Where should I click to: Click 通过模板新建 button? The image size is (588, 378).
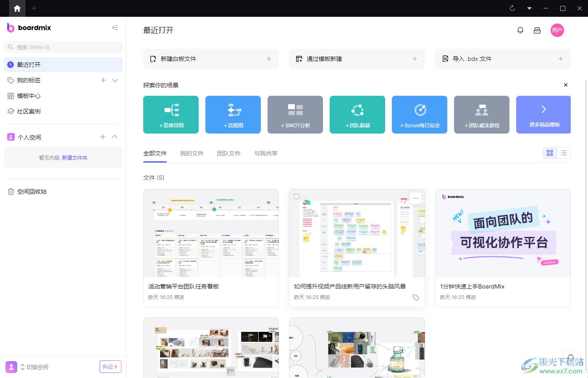(x=357, y=59)
